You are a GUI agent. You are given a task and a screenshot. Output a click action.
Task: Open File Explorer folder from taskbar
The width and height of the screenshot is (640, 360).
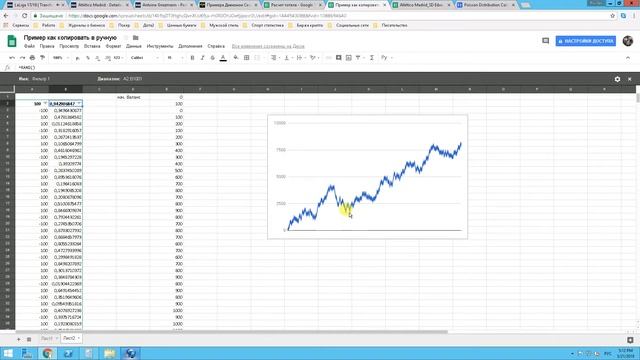(x=109, y=353)
